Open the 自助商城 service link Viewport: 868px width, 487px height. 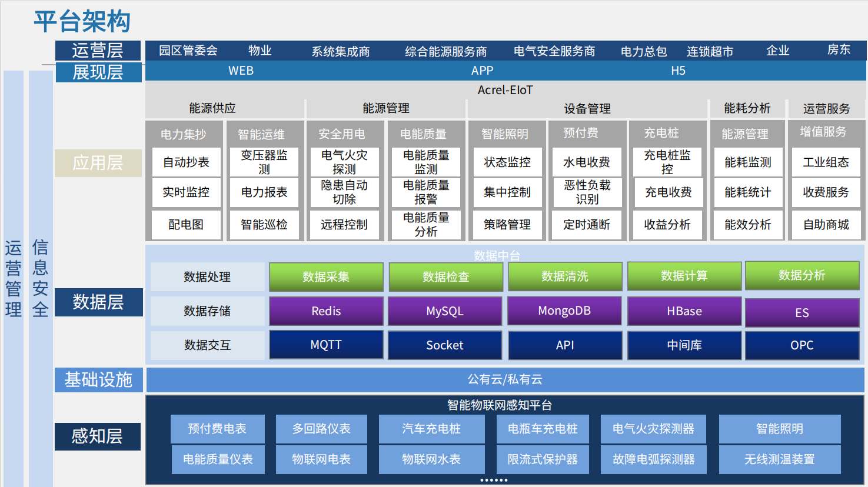click(826, 225)
